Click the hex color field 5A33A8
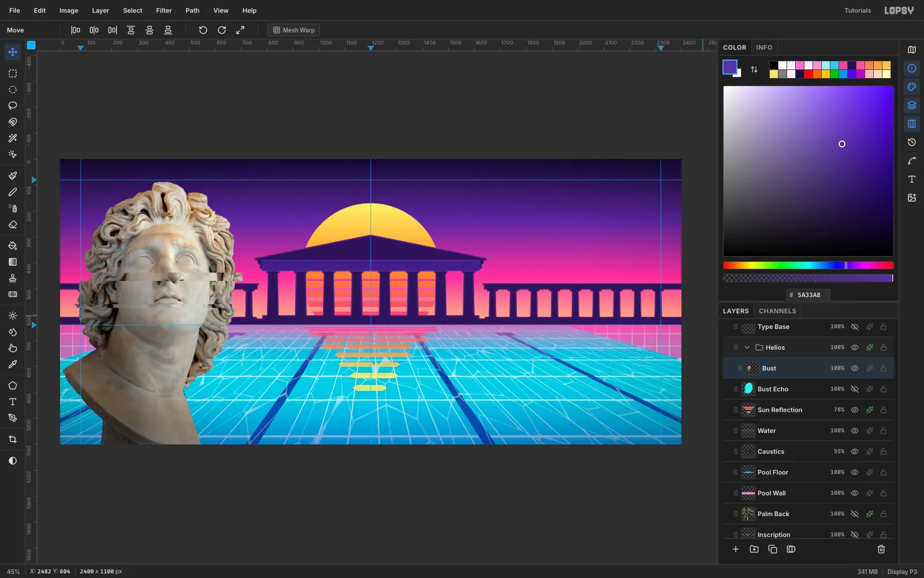 point(808,295)
